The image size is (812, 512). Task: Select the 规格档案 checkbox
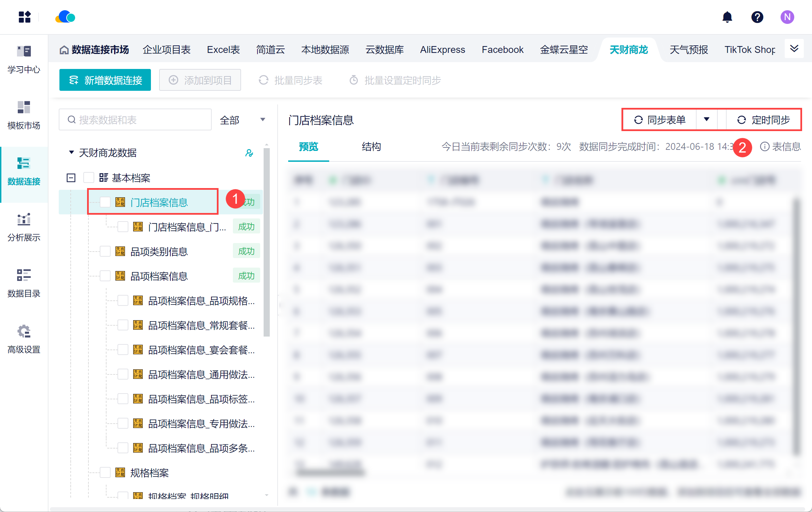point(105,473)
